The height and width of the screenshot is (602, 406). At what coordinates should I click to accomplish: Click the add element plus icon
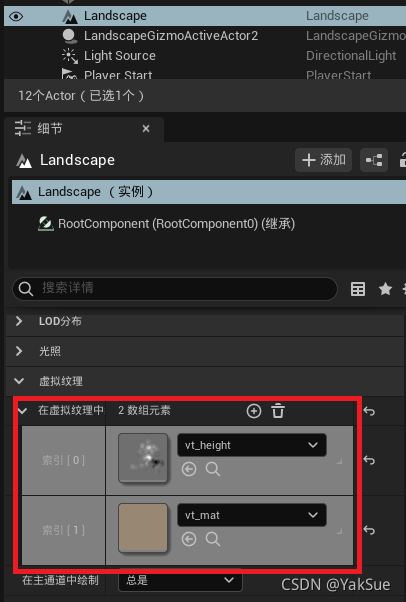[254, 411]
